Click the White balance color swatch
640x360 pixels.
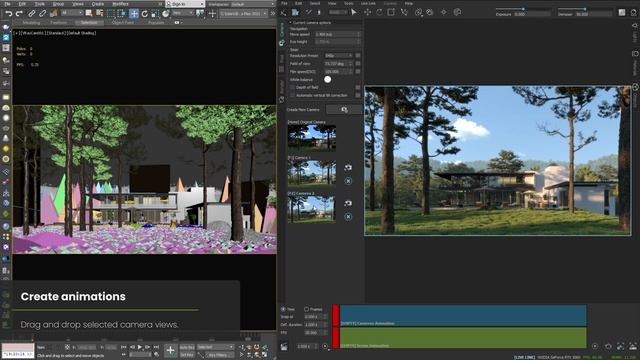(x=327, y=80)
